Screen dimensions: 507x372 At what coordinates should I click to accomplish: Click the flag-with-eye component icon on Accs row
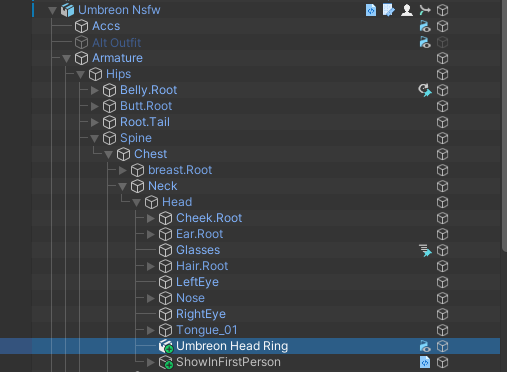[x=425, y=26]
